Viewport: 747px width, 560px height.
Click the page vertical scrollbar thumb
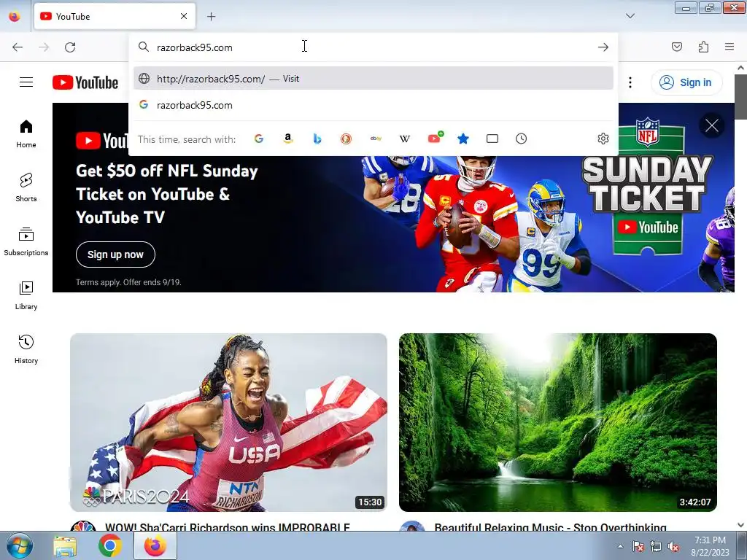tap(740, 97)
